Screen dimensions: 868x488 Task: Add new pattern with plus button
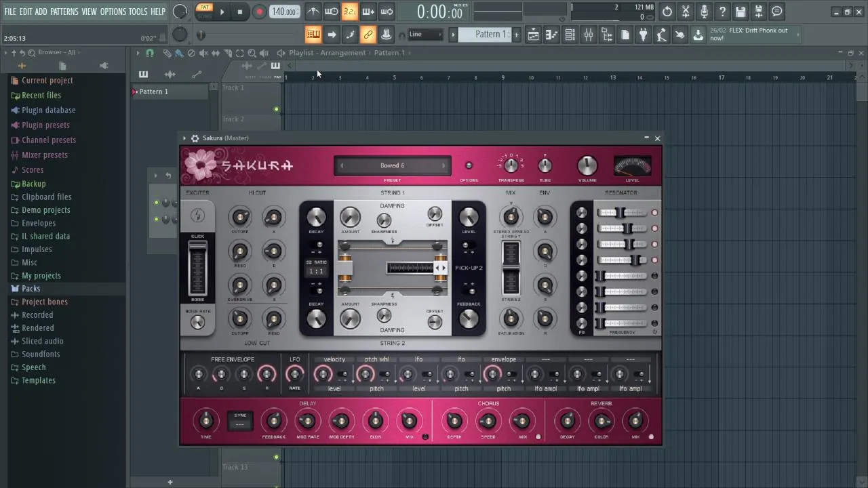[516, 35]
